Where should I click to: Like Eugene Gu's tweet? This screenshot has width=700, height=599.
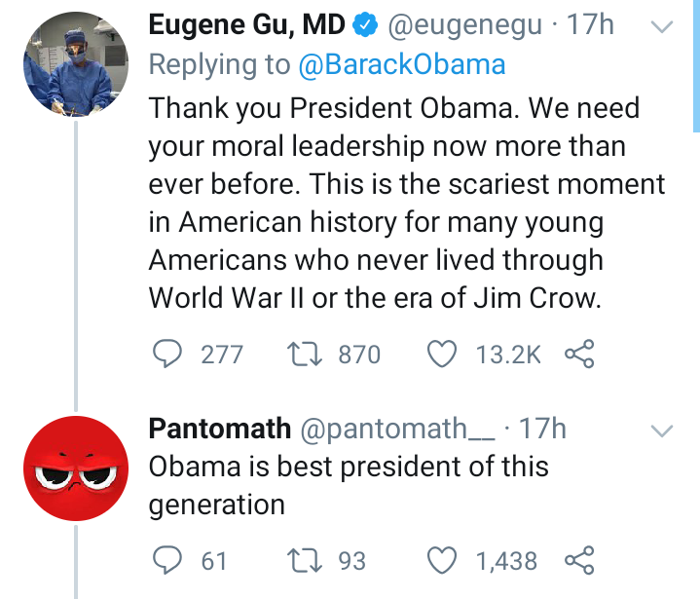444,355
